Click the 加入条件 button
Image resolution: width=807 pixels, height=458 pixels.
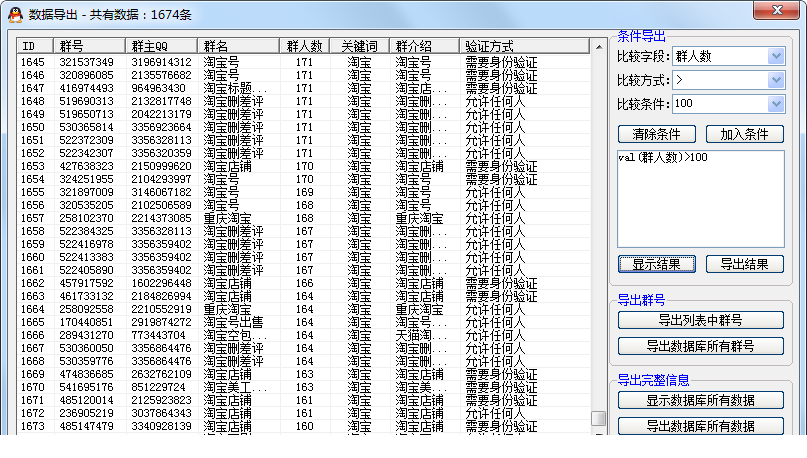tap(745, 134)
